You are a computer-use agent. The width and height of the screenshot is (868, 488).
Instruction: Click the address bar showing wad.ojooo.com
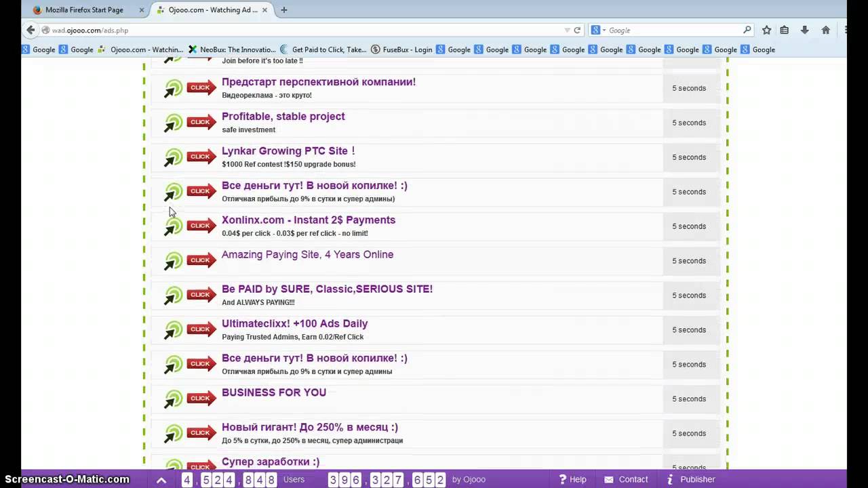303,30
